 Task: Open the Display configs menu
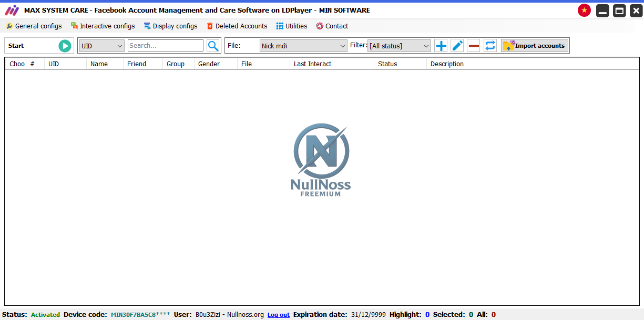click(171, 26)
